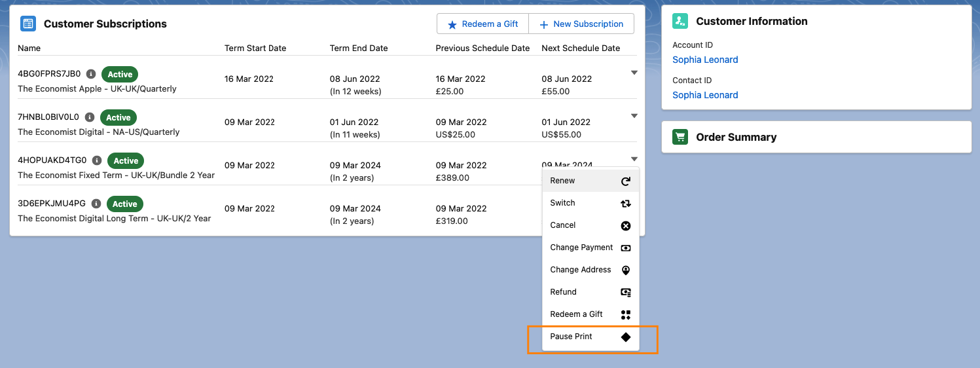Click the Term End Date column header
The width and height of the screenshot is (980, 368).
coord(359,48)
